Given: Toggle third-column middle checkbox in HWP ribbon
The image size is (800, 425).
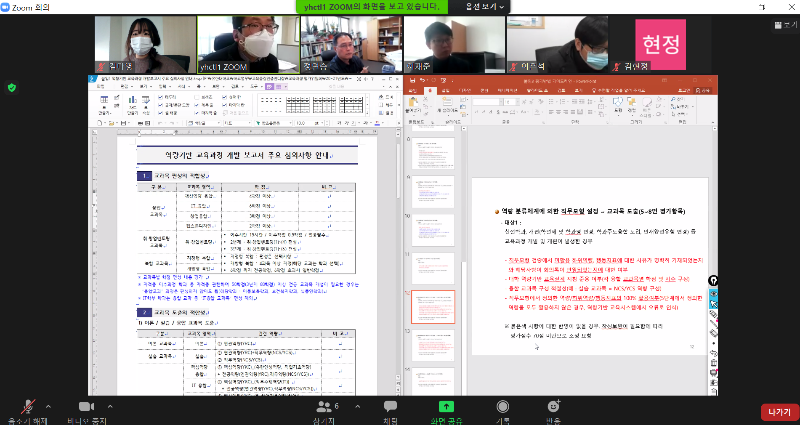Looking at the screenshot, I should (x=224, y=105).
